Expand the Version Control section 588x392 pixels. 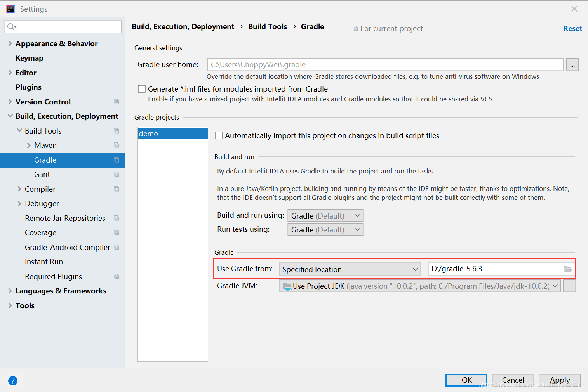click(10, 102)
